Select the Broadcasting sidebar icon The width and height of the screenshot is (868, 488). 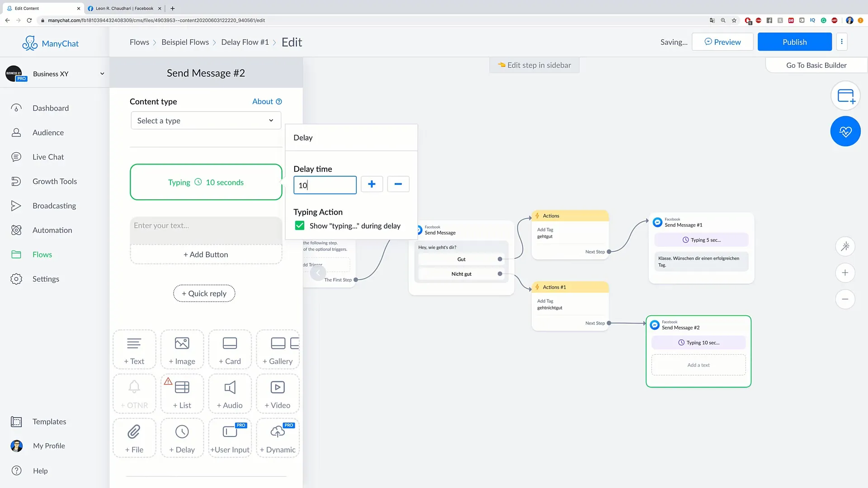(15, 205)
